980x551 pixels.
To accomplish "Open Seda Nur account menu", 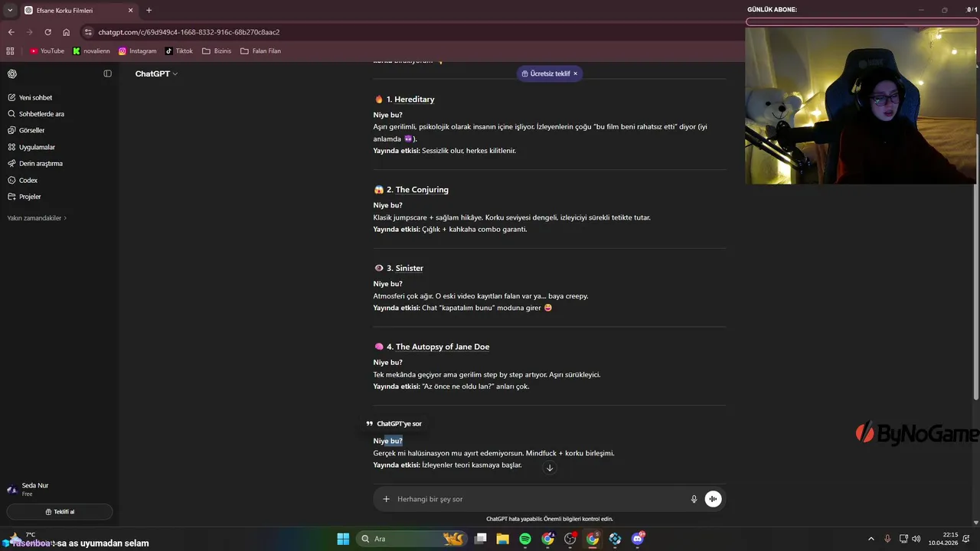I will (x=58, y=489).
